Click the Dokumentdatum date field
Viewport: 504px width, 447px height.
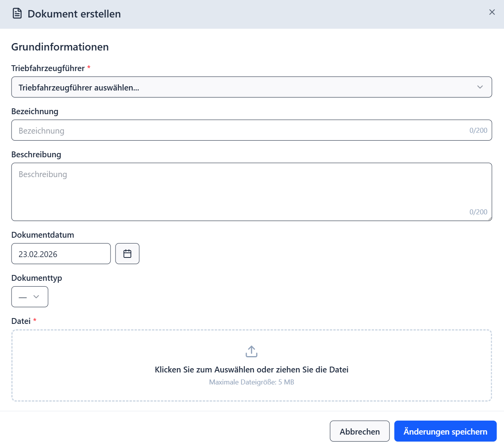click(61, 254)
